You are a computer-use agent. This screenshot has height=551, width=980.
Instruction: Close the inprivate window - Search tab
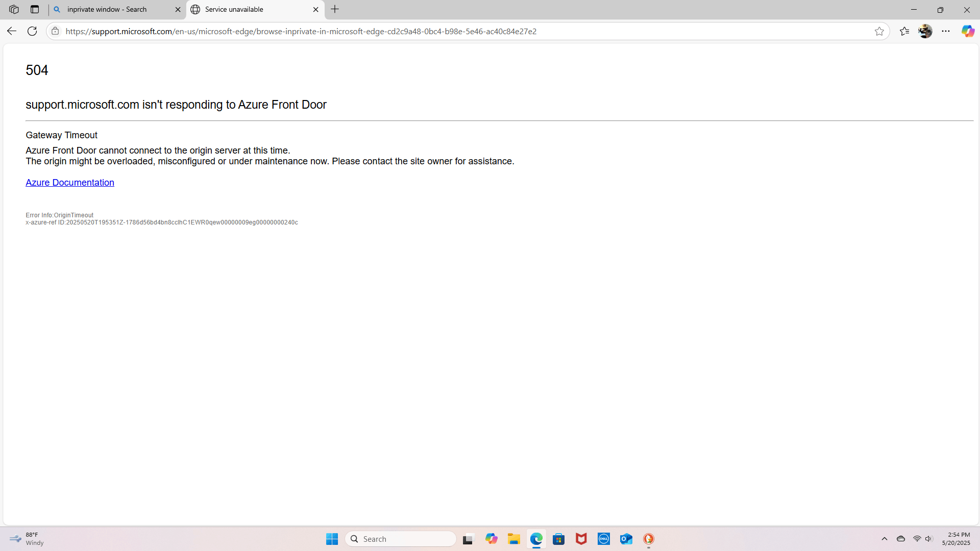click(178, 9)
